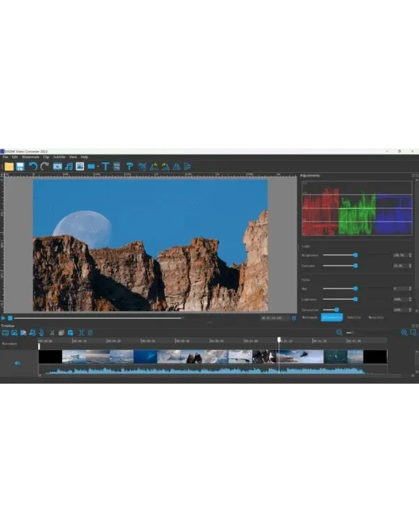The height and width of the screenshot is (532, 419).
Task: Click the save floppy disk icon
Action: click(x=20, y=167)
